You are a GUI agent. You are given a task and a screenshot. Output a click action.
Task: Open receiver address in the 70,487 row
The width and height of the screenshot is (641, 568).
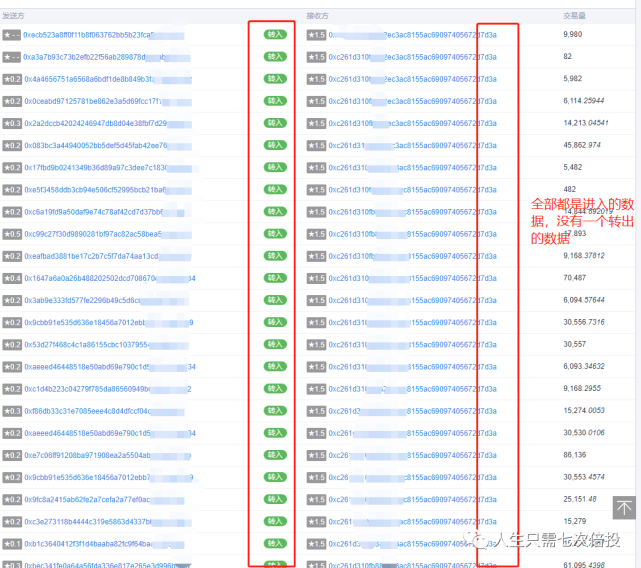(412, 278)
